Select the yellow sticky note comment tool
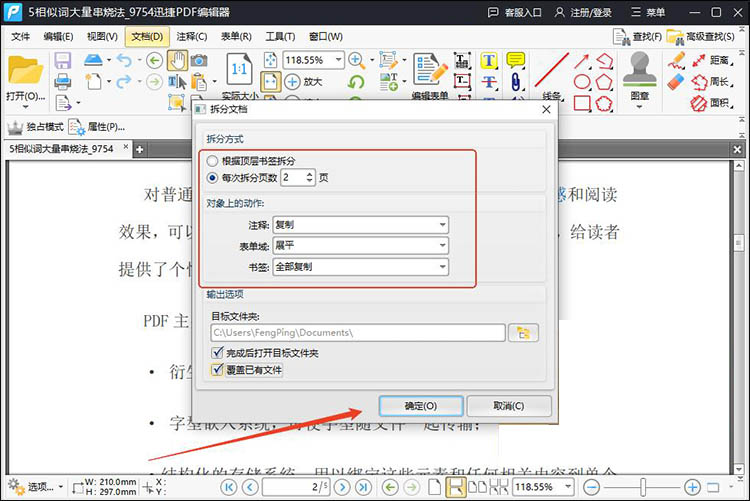Screen dimensions: 750x501 tap(516, 60)
